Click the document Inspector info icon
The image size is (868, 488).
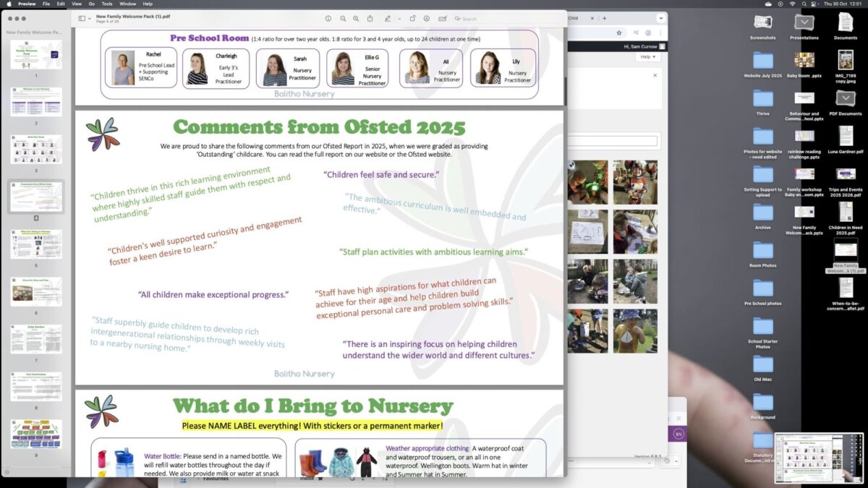[328, 18]
